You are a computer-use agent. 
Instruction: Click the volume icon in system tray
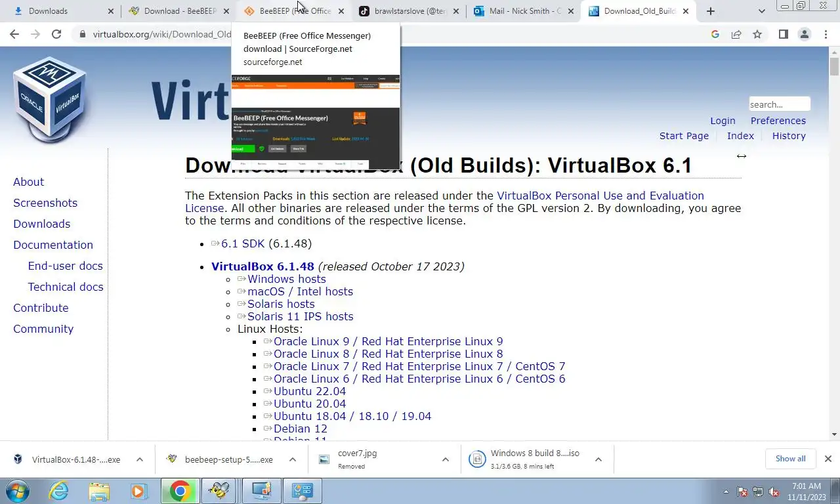pyautogui.click(x=775, y=492)
